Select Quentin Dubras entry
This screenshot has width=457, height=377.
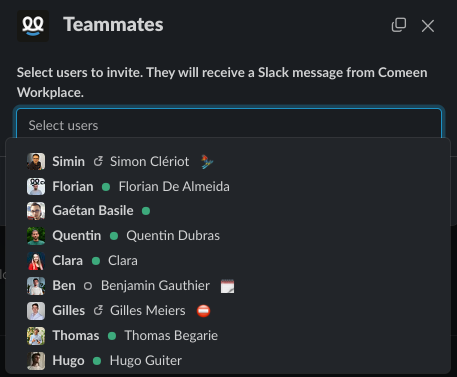click(228, 236)
